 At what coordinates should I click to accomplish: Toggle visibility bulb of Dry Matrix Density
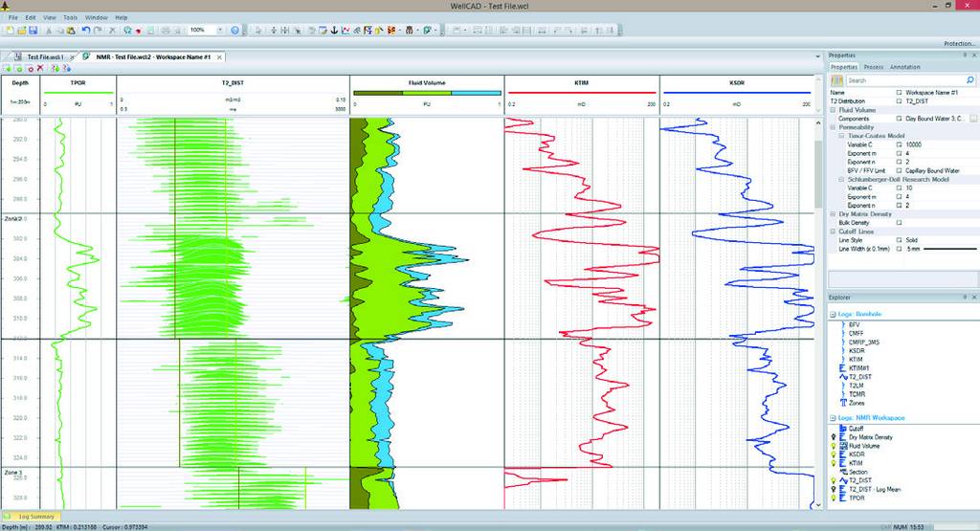[x=831, y=436]
